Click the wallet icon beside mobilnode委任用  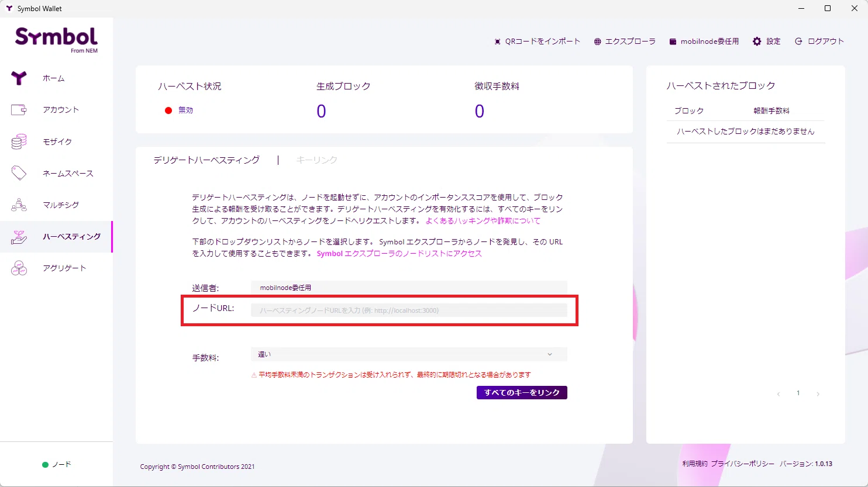click(673, 42)
